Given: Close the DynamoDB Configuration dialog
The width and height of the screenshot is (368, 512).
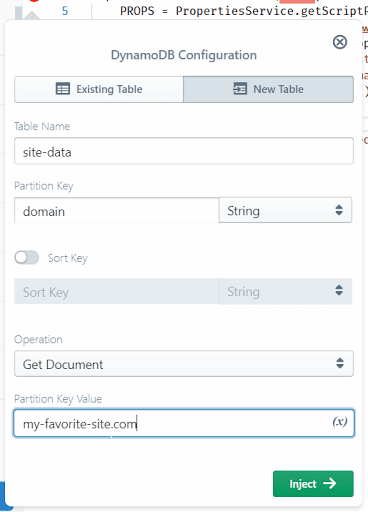Looking at the screenshot, I should point(340,42).
